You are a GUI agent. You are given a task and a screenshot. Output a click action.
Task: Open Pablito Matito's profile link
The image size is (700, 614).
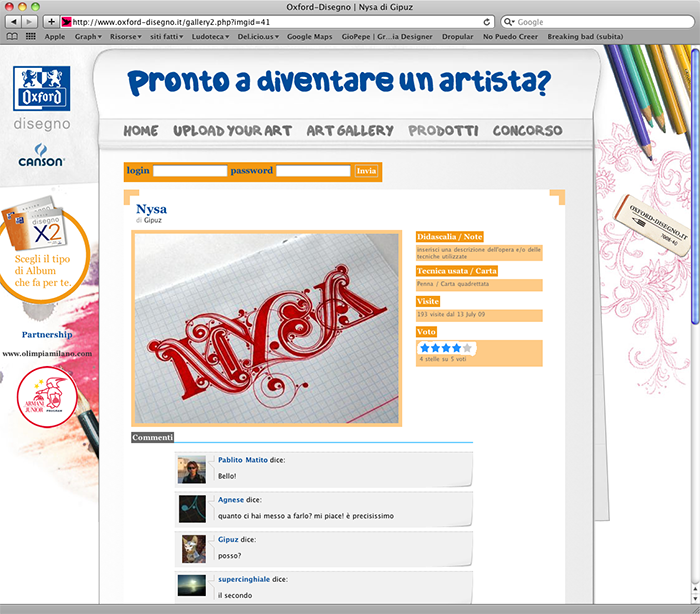(243, 459)
